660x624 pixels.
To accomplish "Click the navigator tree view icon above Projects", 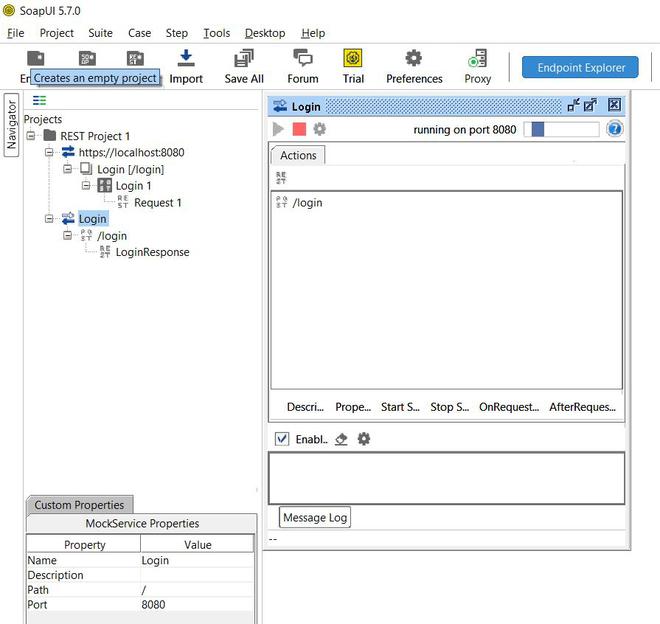I will 39,101.
